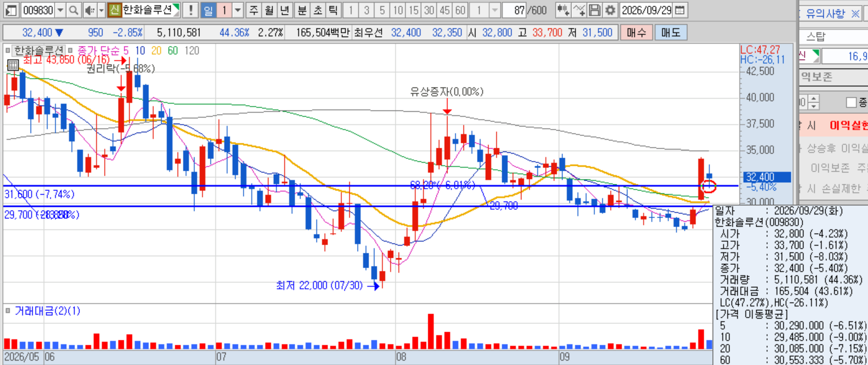Viewport: 868px width, 365px height.
Task: Save the chart with the floppy disk icon
Action: (595, 10)
